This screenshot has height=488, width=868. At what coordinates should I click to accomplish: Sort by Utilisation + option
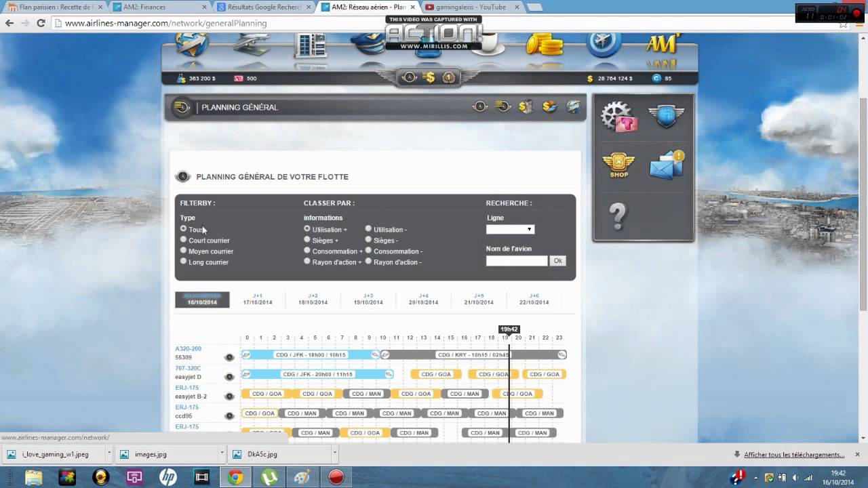pos(307,229)
